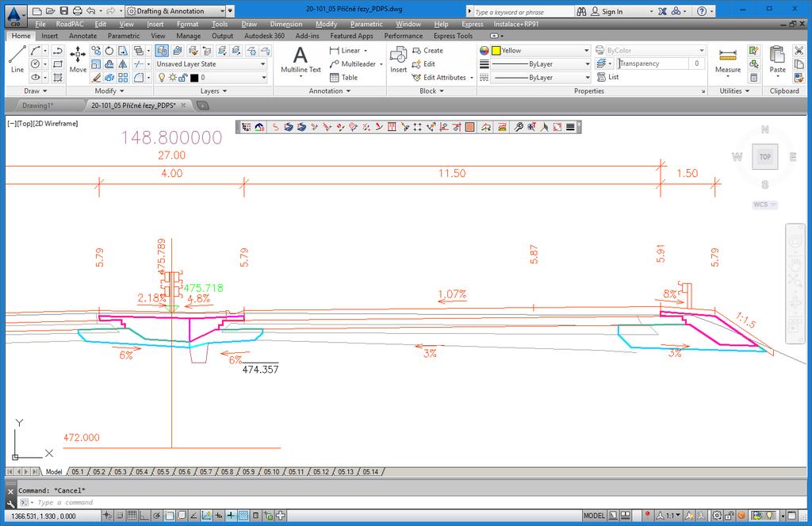The width and height of the screenshot is (812, 526).
Task: Open the Layer Properties manager icon
Action: pyautogui.click(x=162, y=51)
